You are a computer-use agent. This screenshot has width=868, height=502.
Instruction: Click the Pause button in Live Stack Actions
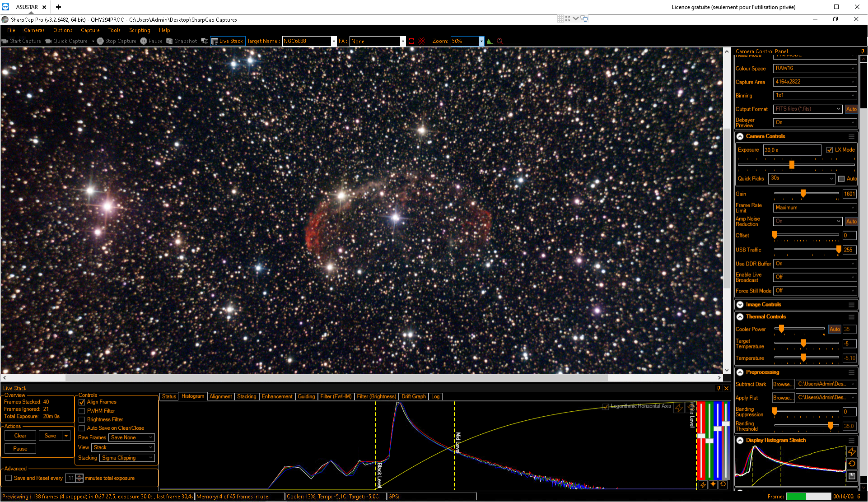click(20, 449)
